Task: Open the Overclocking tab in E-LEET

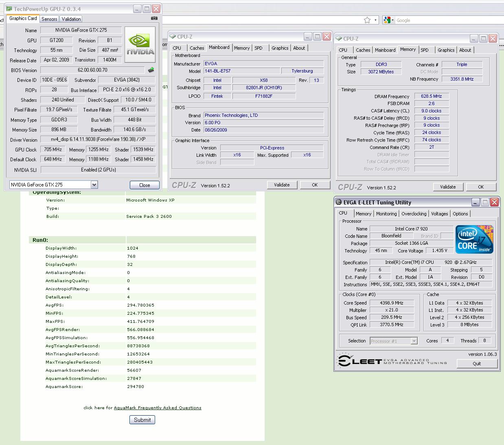Action: 414,214
